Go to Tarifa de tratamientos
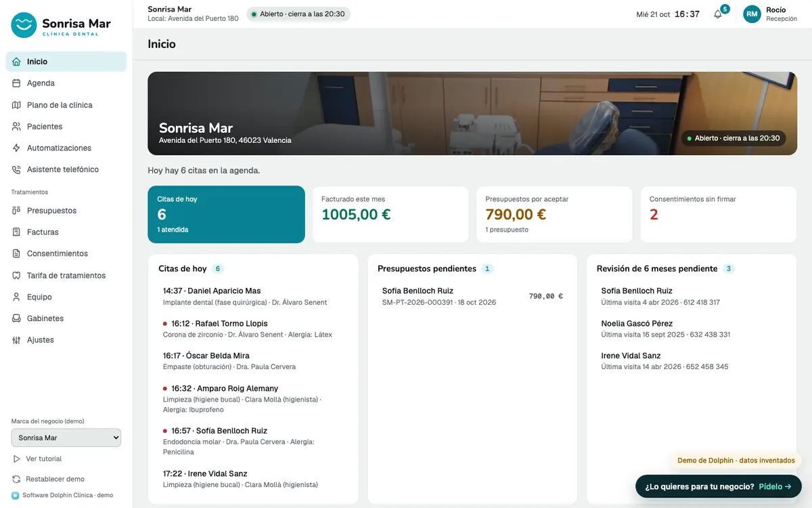812x508 pixels. pyautogui.click(x=66, y=276)
